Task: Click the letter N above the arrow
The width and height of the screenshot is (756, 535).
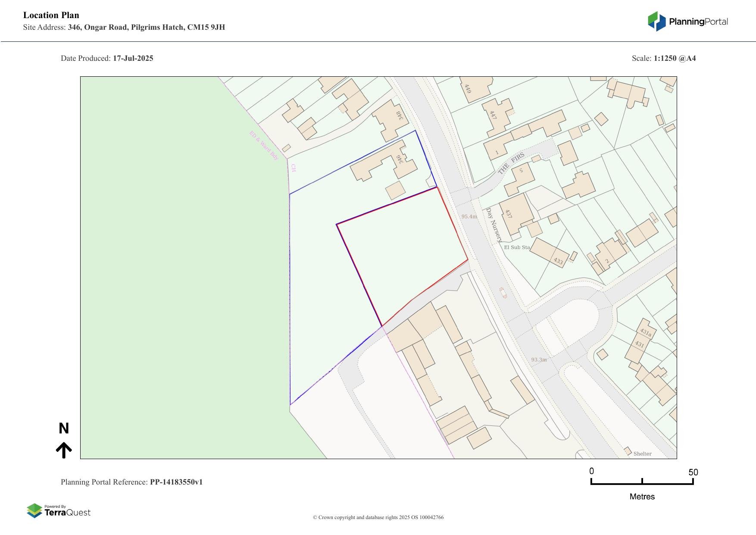Action: point(64,429)
